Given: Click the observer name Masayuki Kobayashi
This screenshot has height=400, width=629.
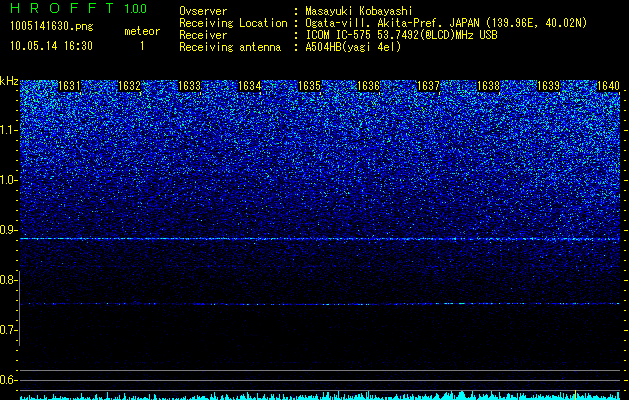Looking at the screenshot, I should click(x=359, y=12).
